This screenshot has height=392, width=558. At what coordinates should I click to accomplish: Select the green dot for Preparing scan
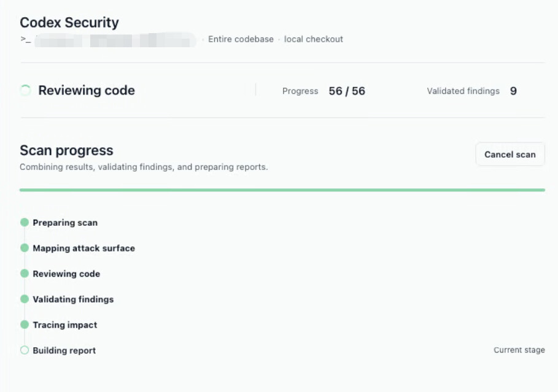click(25, 222)
